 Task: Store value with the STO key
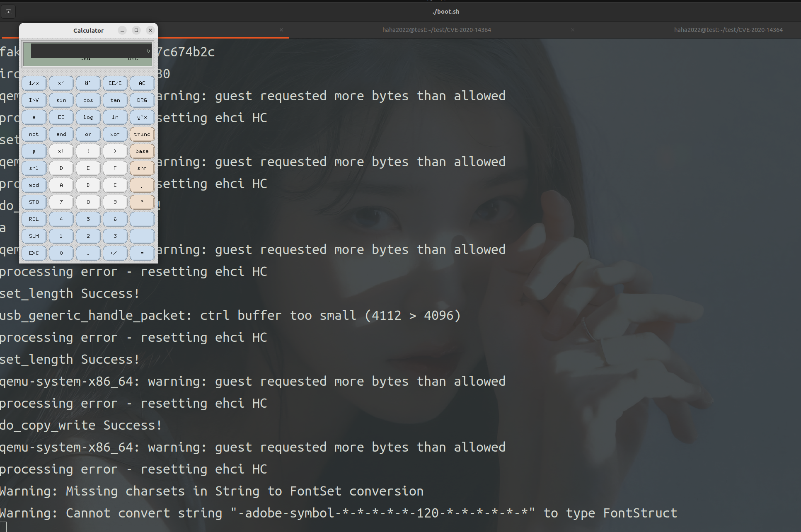[34, 202]
